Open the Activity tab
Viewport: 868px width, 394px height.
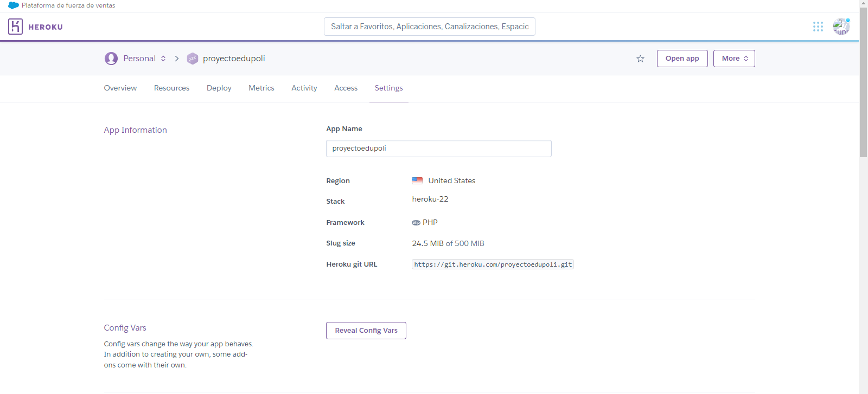click(304, 88)
